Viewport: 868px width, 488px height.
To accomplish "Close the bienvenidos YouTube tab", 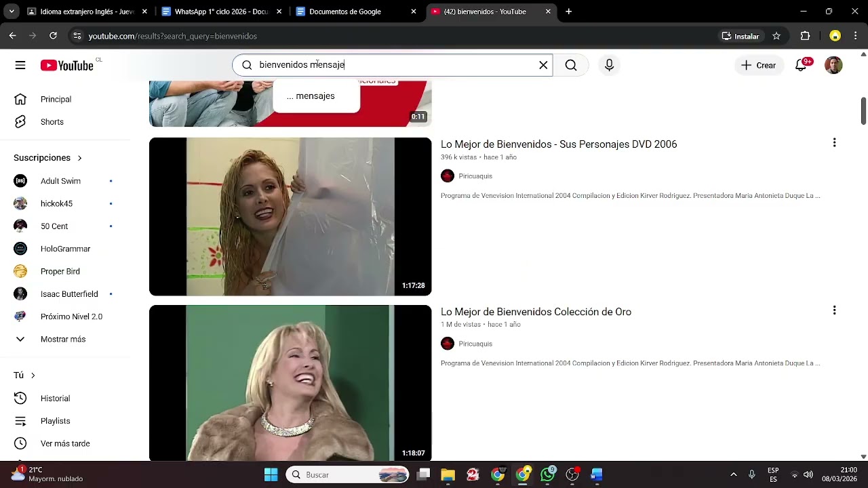I will pos(548,12).
